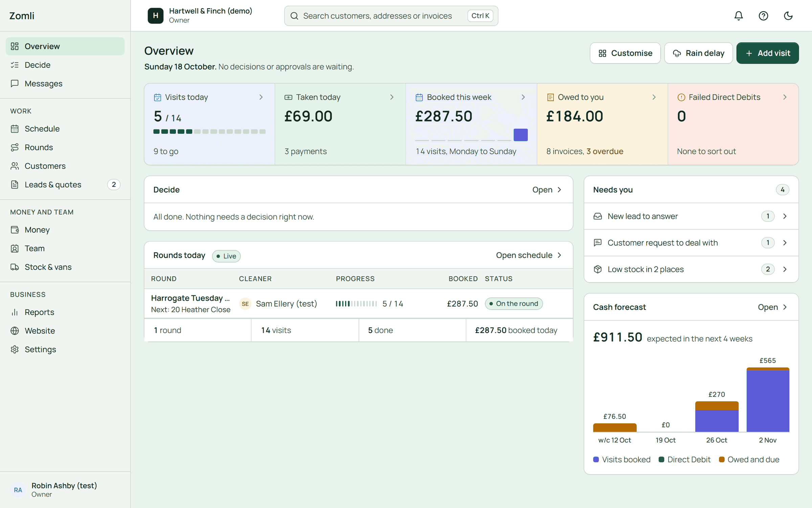
Task: Click the Add visit button
Action: [x=767, y=53]
